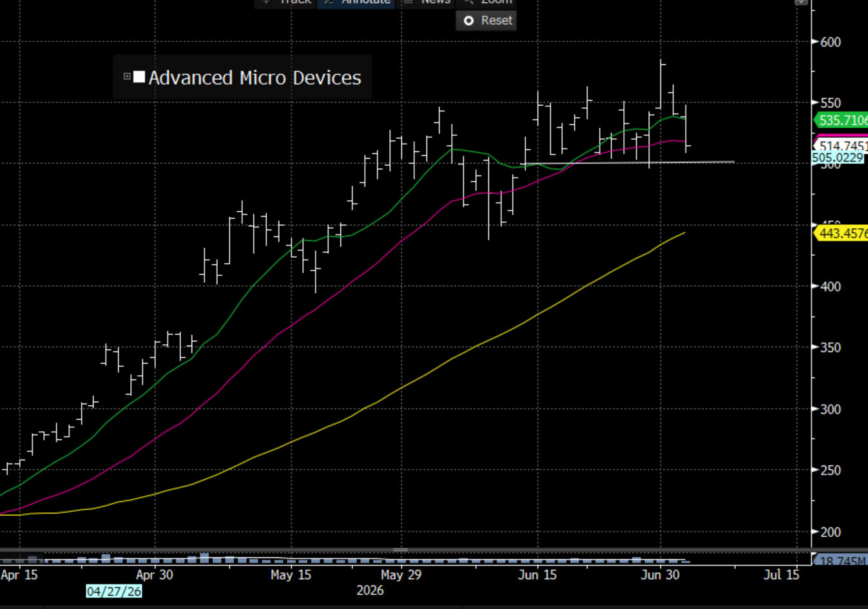Click the Jul 15 date label
Image resolution: width=868 pixels, height=609 pixels.
[x=781, y=575]
